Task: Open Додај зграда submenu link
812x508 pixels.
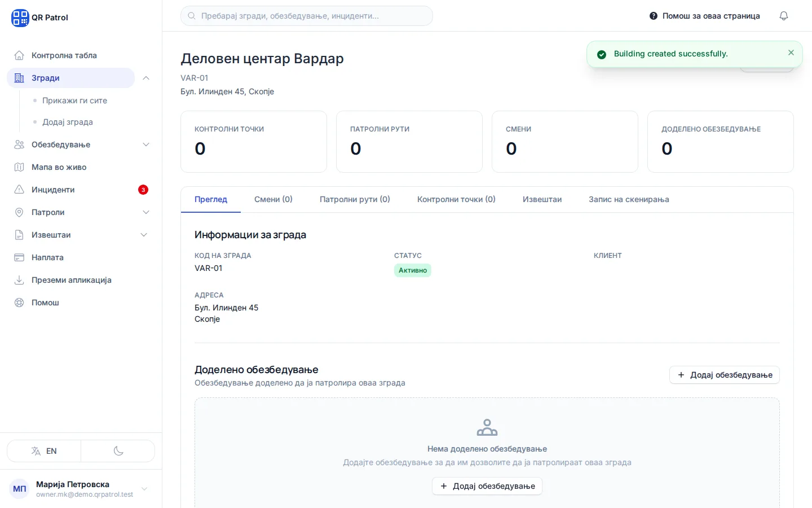Action: click(x=68, y=122)
